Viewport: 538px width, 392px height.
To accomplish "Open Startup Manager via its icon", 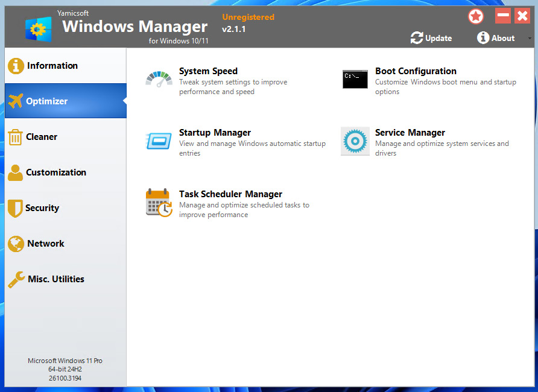I will [159, 141].
